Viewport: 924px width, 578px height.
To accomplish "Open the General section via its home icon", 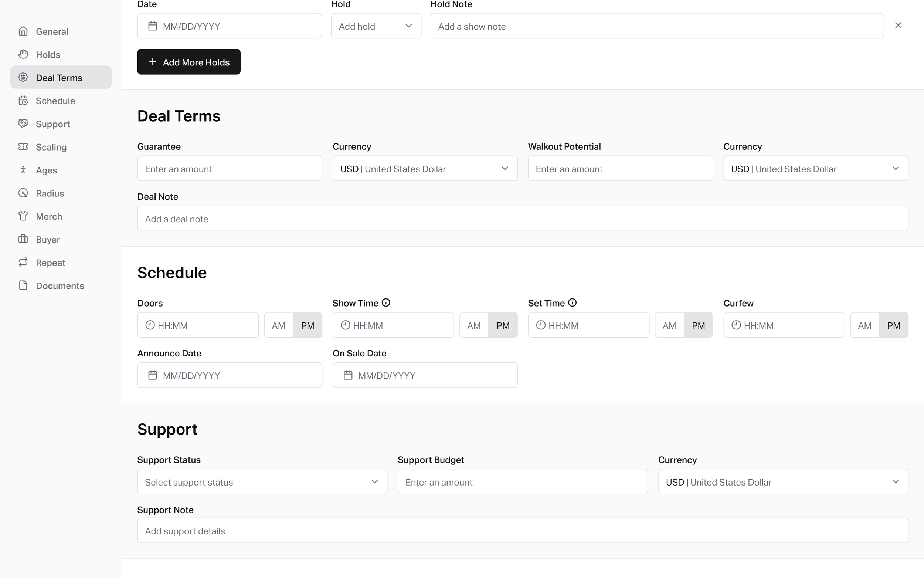I will pyautogui.click(x=23, y=31).
